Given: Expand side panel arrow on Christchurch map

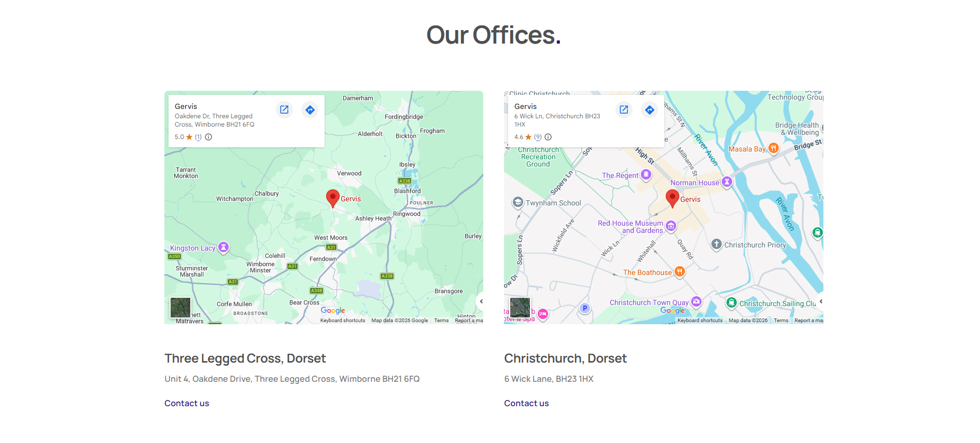Looking at the screenshot, I should coord(820,301).
